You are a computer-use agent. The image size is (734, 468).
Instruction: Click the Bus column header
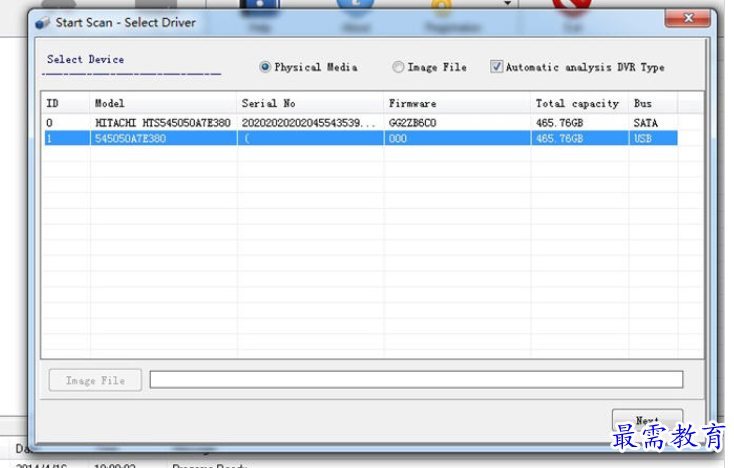coord(653,103)
